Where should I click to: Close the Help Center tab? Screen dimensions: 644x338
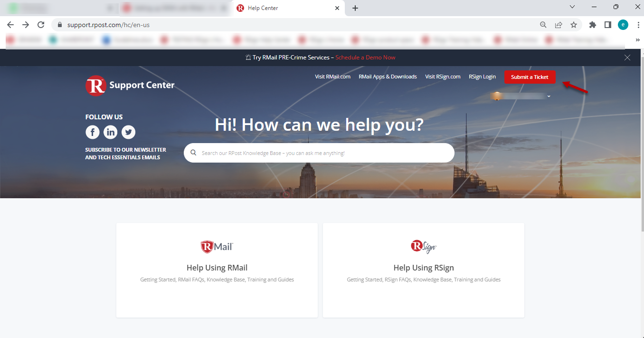tap(337, 8)
